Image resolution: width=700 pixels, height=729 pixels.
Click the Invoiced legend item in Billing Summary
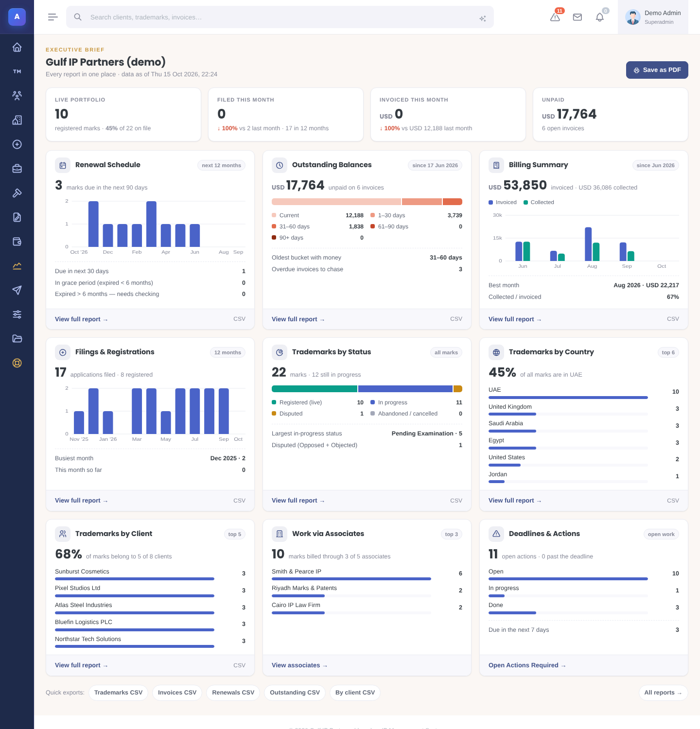coord(503,202)
